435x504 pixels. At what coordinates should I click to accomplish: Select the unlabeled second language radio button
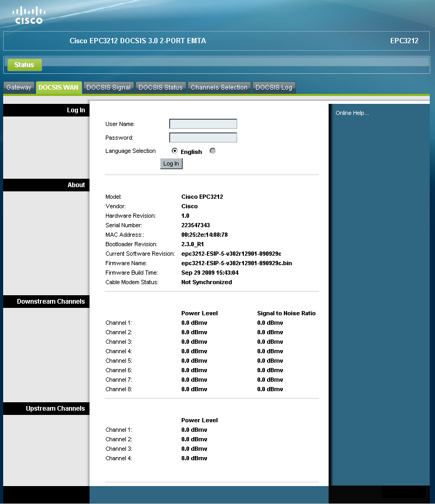coord(213,151)
